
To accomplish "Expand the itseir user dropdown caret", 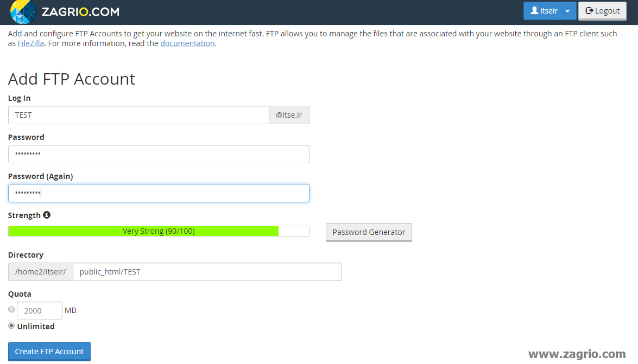I will pos(567,11).
